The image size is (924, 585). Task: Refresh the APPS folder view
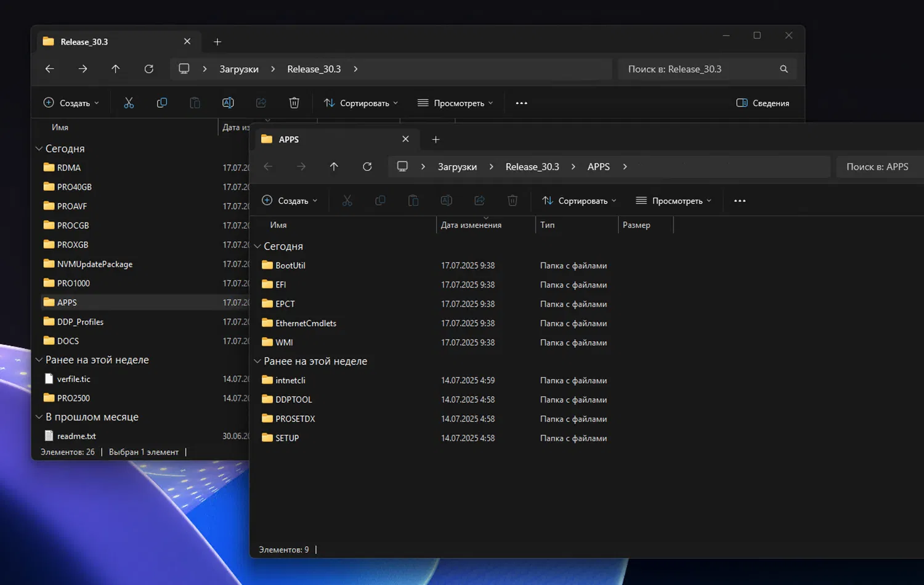coord(367,167)
